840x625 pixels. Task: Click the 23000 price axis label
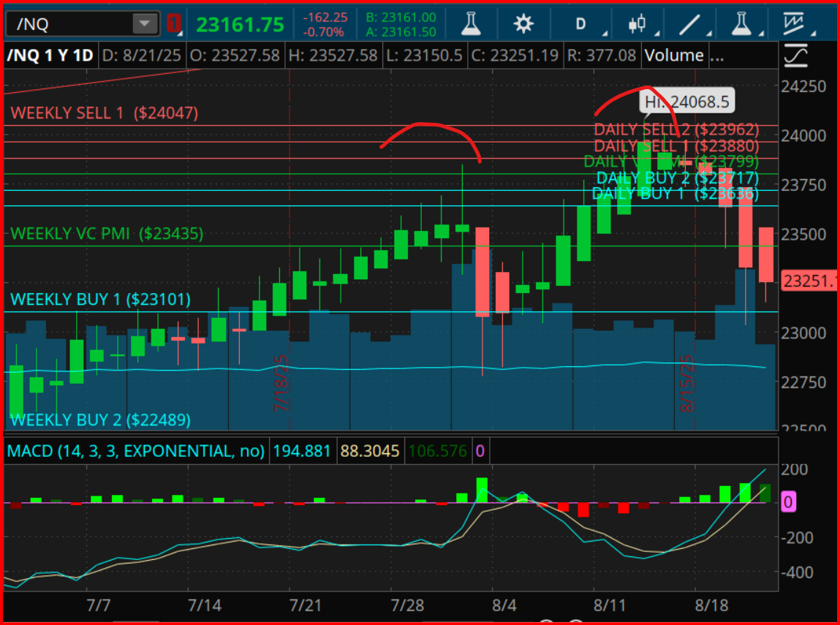803,333
